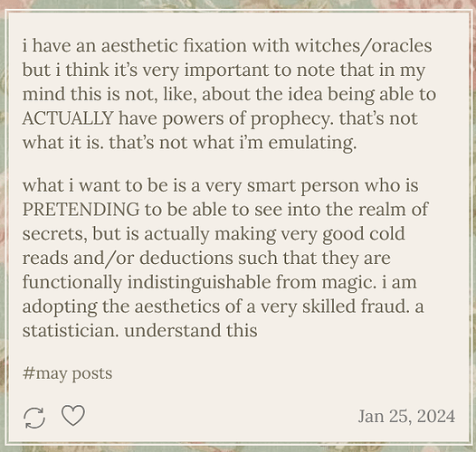Click 'functionally indistinguishable' text

click(147, 283)
